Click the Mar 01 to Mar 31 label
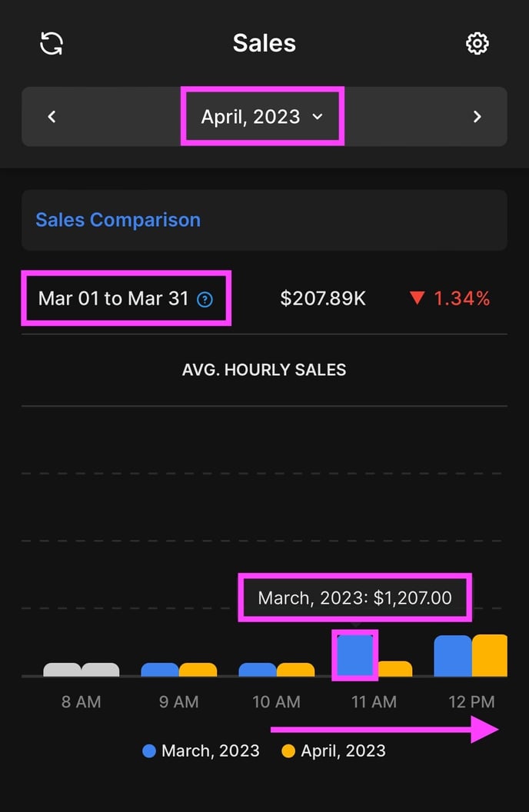The image size is (529, 812). (x=113, y=298)
